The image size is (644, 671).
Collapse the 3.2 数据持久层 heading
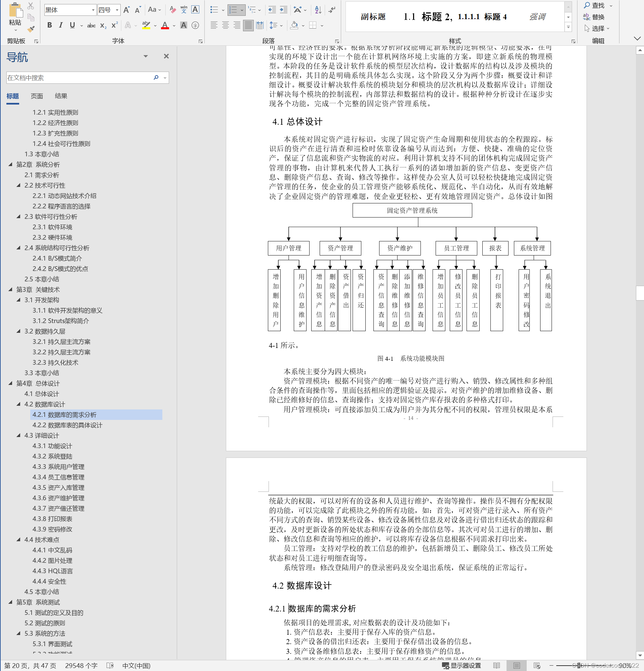[x=18, y=331]
